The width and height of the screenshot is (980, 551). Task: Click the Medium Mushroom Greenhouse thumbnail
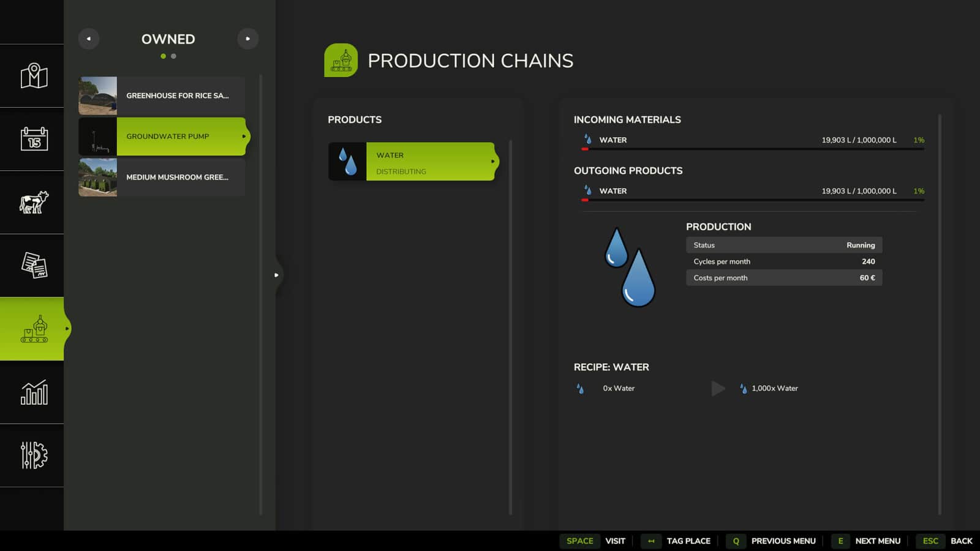[x=97, y=178]
